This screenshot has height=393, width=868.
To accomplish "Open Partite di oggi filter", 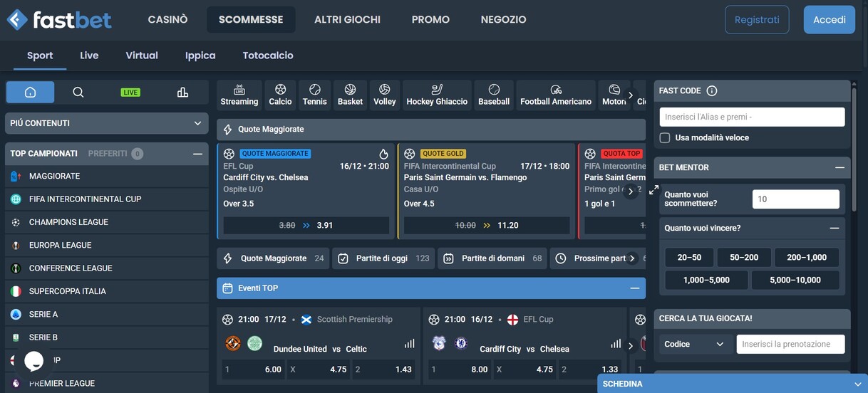I will coord(383,258).
